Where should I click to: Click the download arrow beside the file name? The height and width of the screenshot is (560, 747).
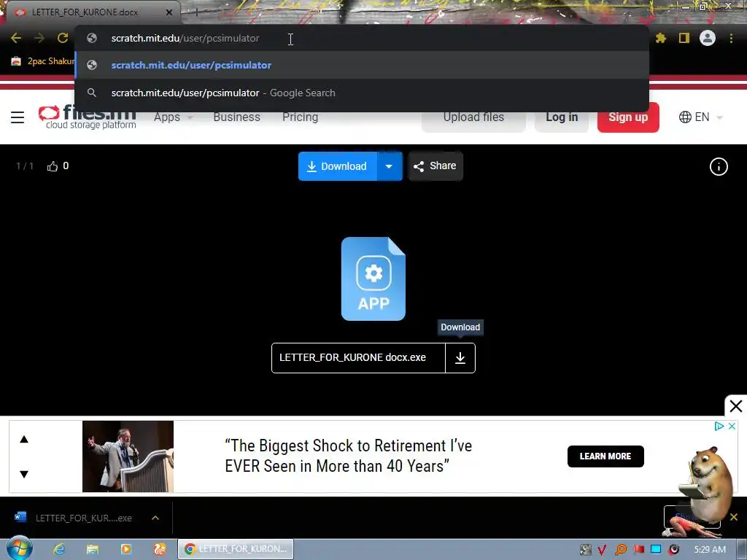click(x=460, y=358)
